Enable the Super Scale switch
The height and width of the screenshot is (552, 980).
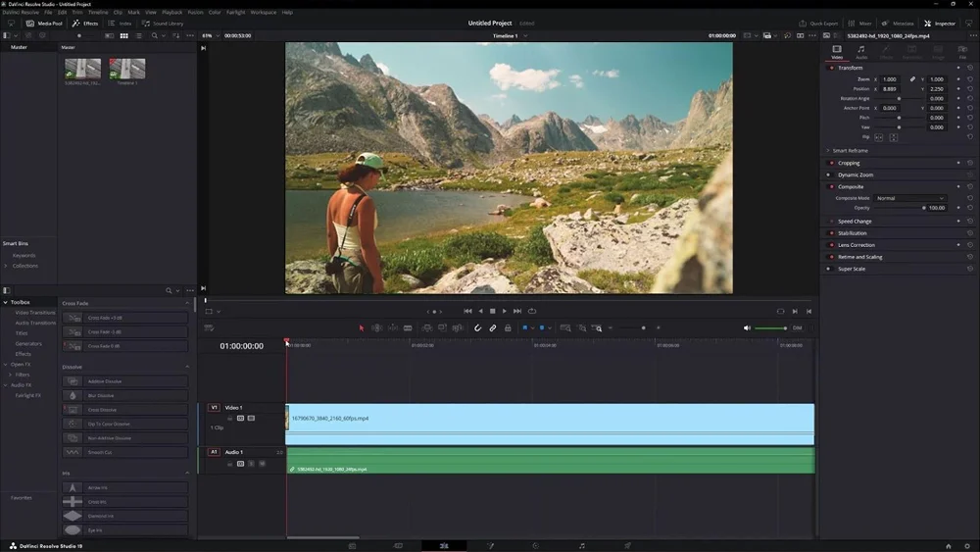[x=829, y=269]
